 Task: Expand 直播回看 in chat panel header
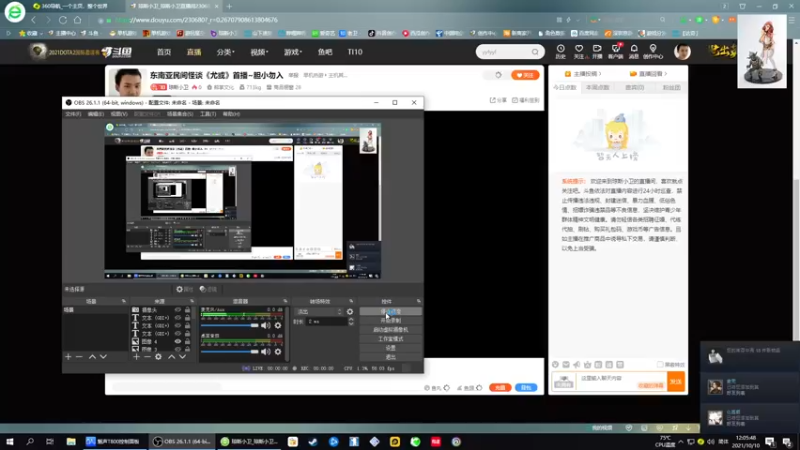click(648, 74)
